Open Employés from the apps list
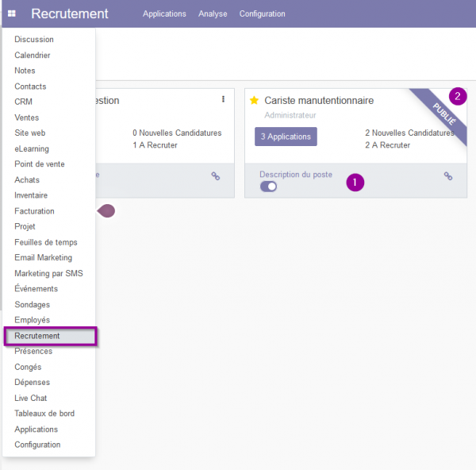The width and height of the screenshot is (476, 470). pyautogui.click(x=32, y=320)
